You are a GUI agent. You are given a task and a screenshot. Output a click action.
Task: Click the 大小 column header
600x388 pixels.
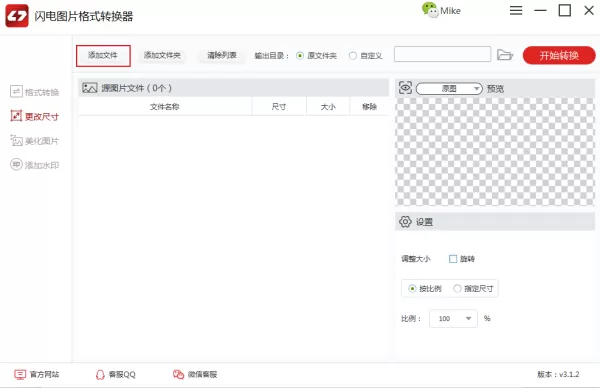328,107
